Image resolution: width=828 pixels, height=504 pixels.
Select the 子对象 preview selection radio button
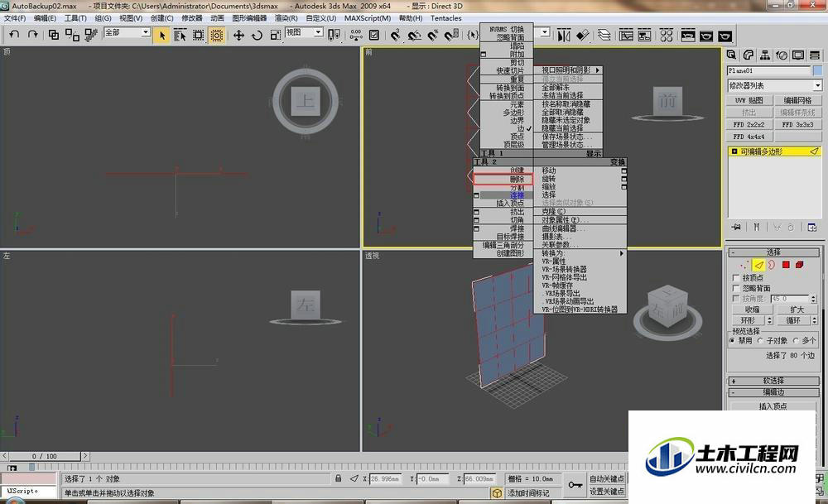(x=760, y=341)
